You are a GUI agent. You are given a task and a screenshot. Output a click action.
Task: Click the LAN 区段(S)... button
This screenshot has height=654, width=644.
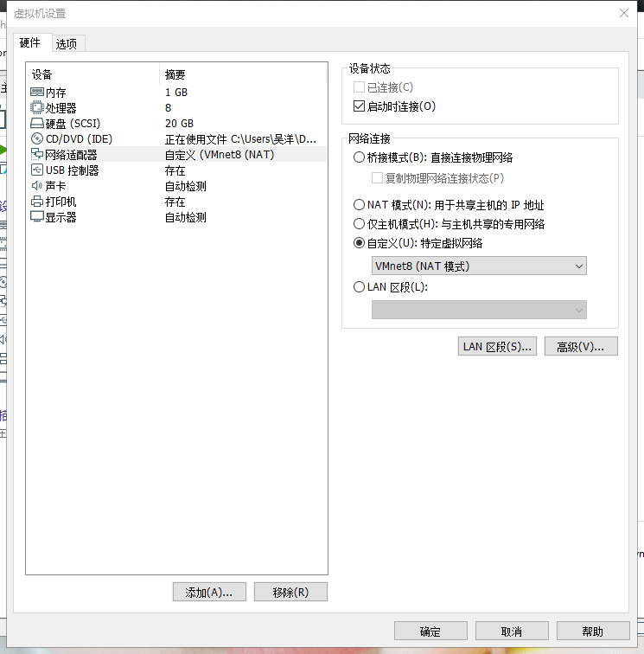497,346
